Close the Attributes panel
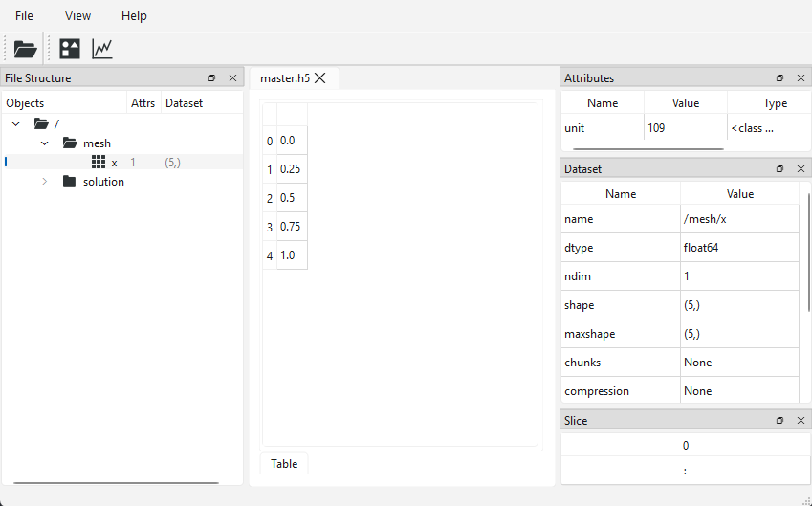The height and width of the screenshot is (506, 812). point(801,78)
